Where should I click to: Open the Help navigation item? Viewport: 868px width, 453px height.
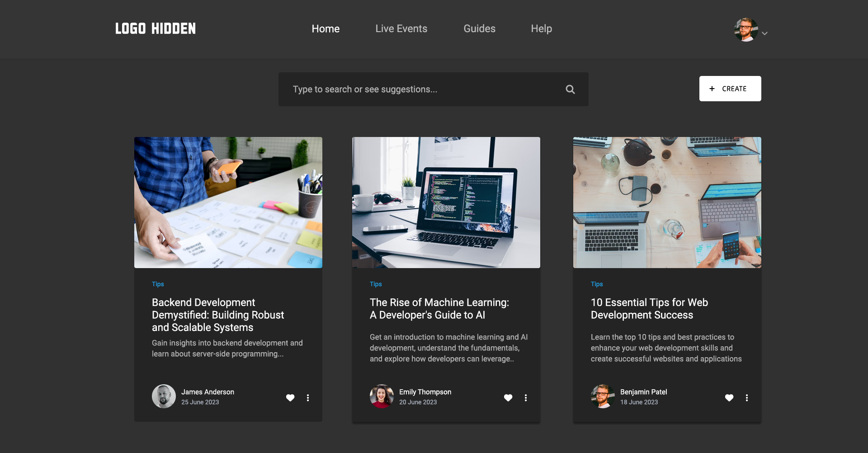tap(542, 29)
